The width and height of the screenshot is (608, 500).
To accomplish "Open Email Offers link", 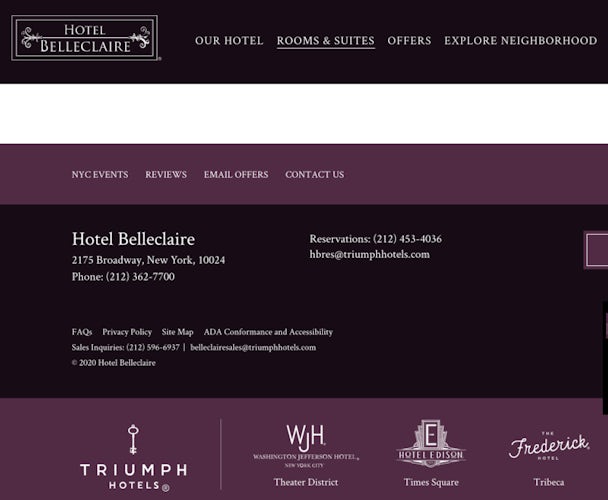I will tap(236, 175).
